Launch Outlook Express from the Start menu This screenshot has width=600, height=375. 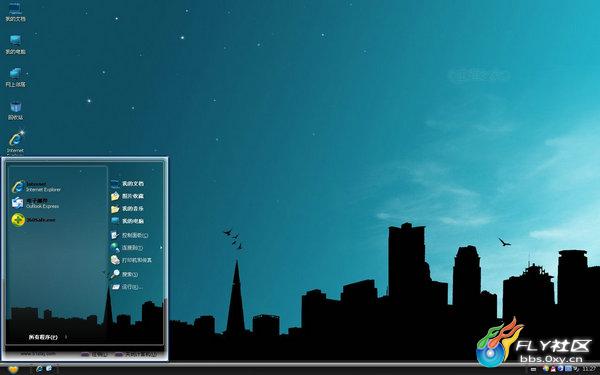coord(35,203)
